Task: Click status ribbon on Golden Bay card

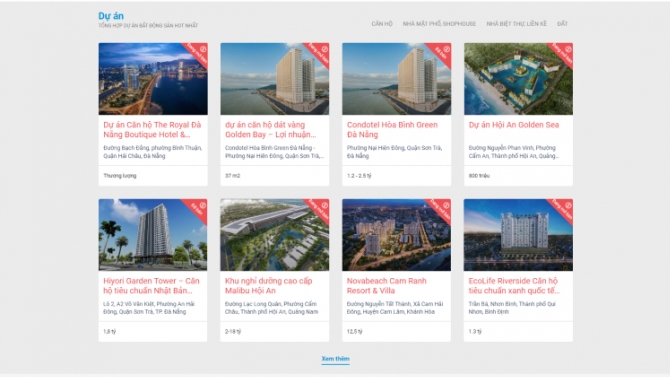Action: click(319, 53)
